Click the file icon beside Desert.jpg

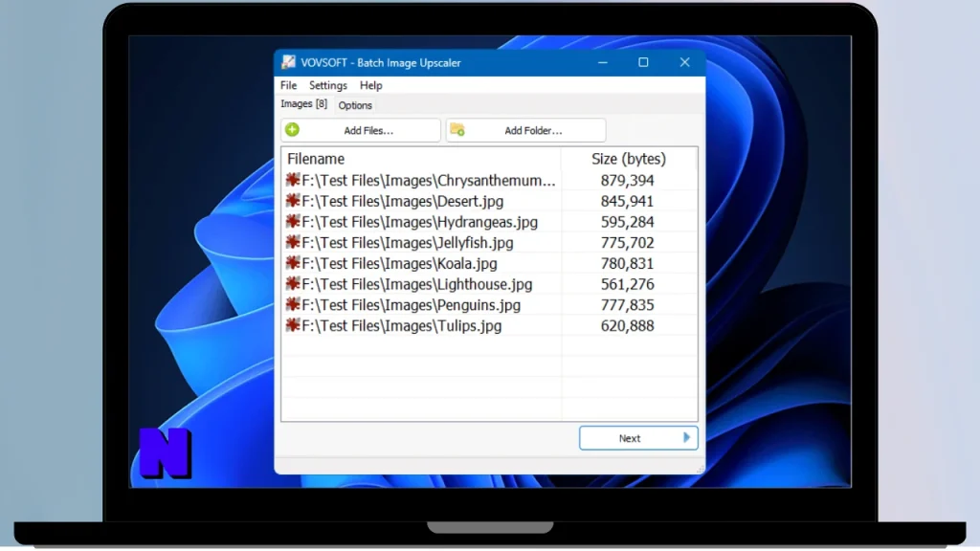pyautogui.click(x=293, y=201)
